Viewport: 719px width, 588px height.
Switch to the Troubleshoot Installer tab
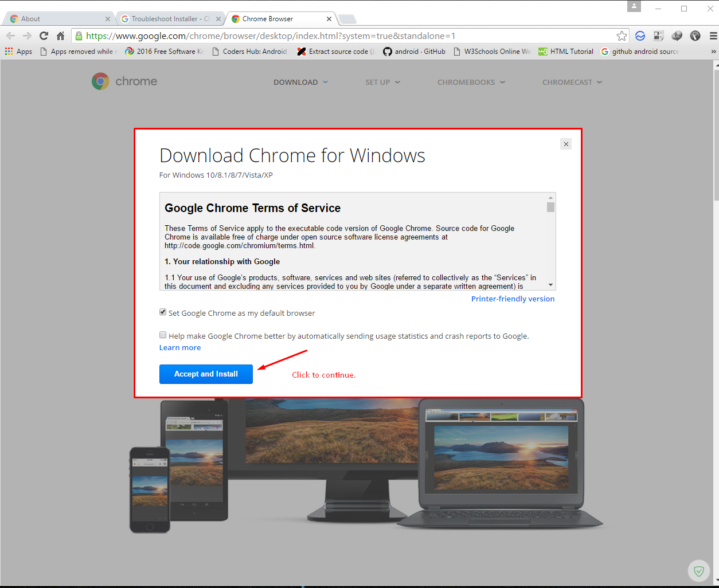coord(171,19)
